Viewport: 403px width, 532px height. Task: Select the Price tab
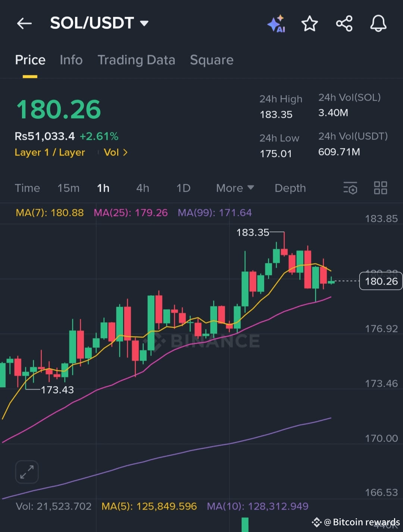coord(30,60)
